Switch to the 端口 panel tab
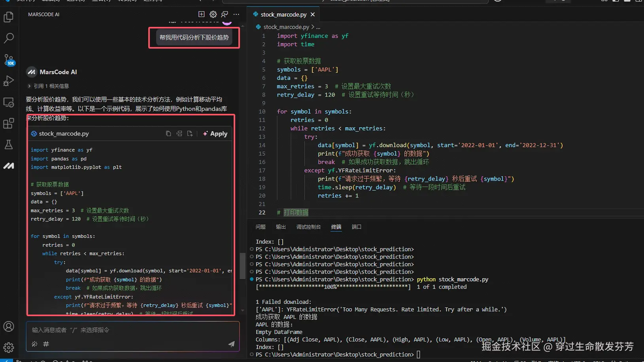This screenshot has height=362, width=644. point(357,227)
